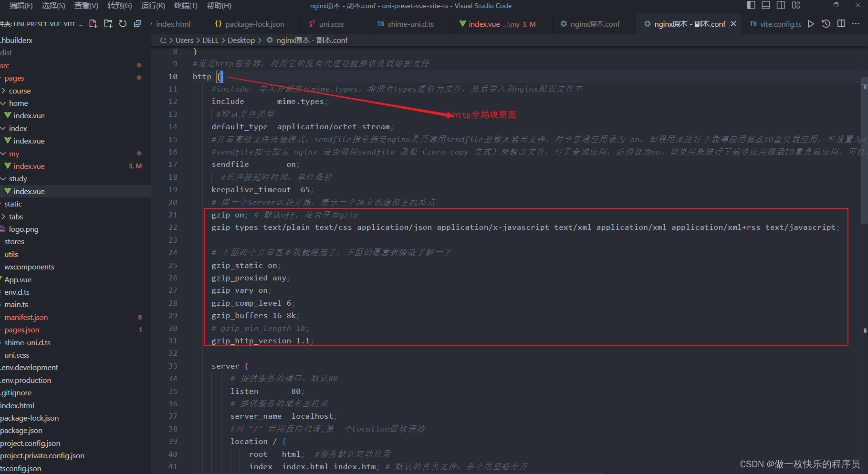The image size is (868, 474).
Task: Split the editor to the right
Action: point(841,24)
